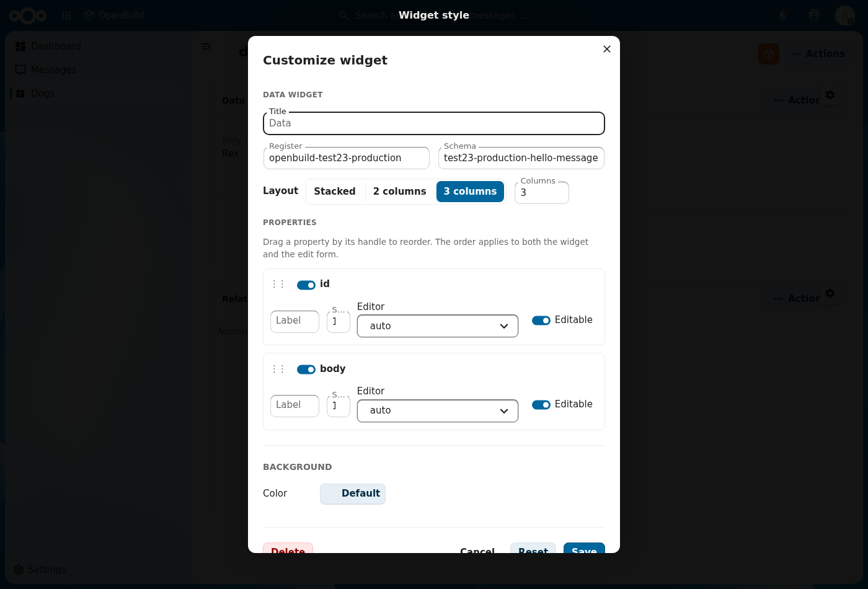The width and height of the screenshot is (868, 589).
Task: Click the Label field for id property
Action: (295, 321)
